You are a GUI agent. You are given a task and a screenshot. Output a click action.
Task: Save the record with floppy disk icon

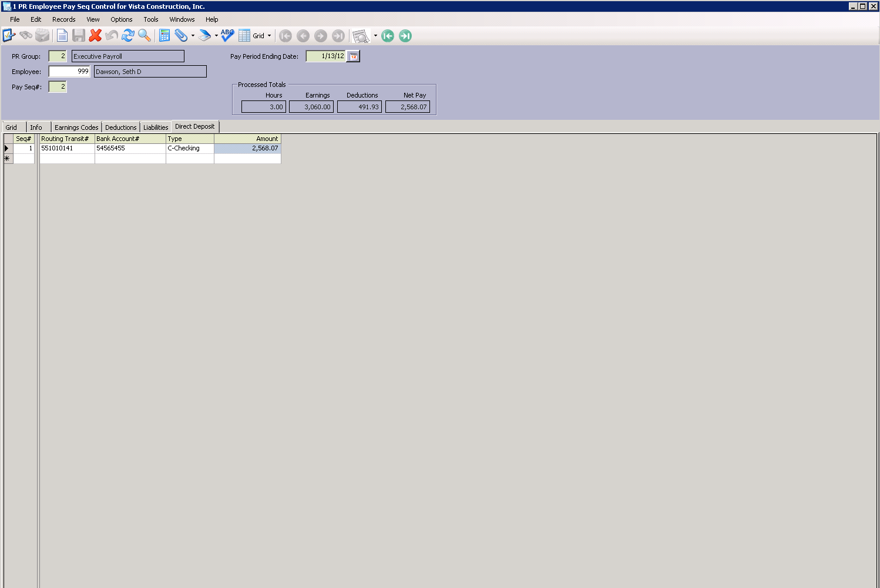(x=78, y=36)
